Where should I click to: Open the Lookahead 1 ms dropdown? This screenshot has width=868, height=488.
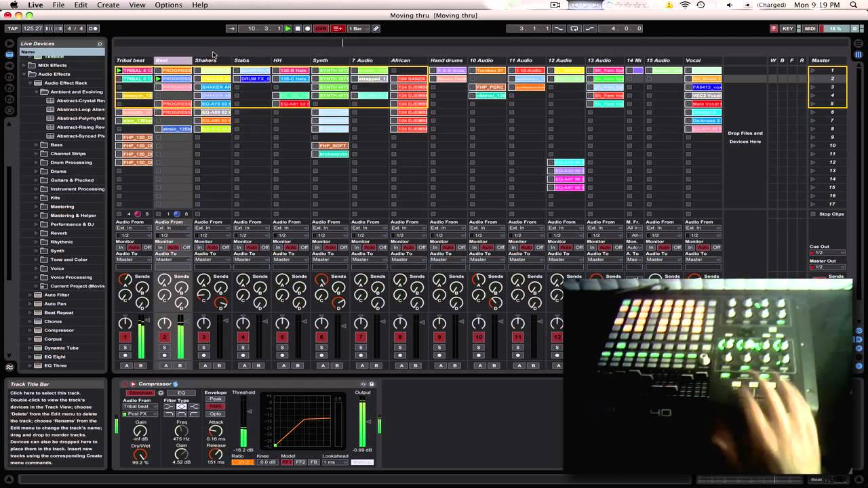(x=335, y=462)
